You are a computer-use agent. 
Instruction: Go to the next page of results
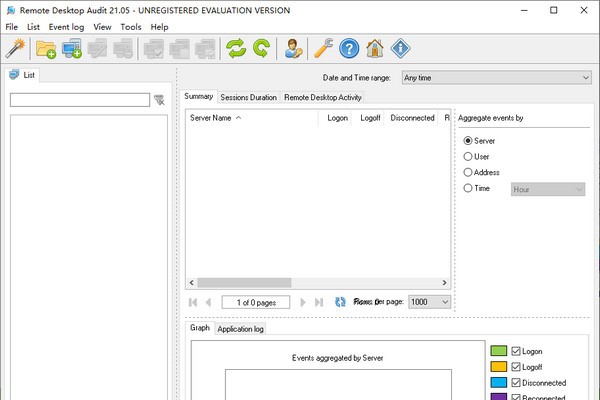[303, 302]
